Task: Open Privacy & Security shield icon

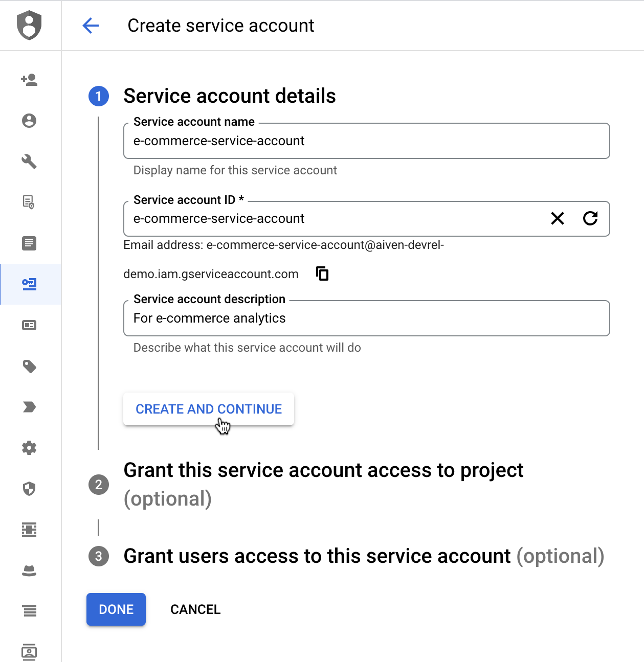Action: [x=29, y=489]
